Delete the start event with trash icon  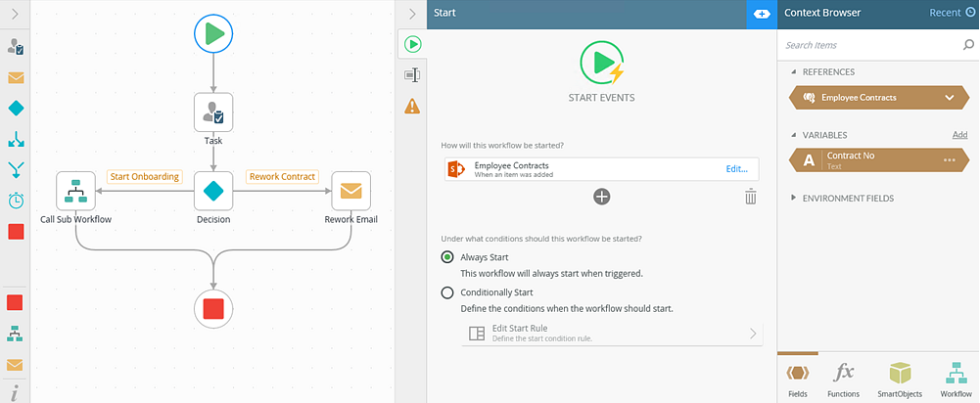(x=750, y=197)
